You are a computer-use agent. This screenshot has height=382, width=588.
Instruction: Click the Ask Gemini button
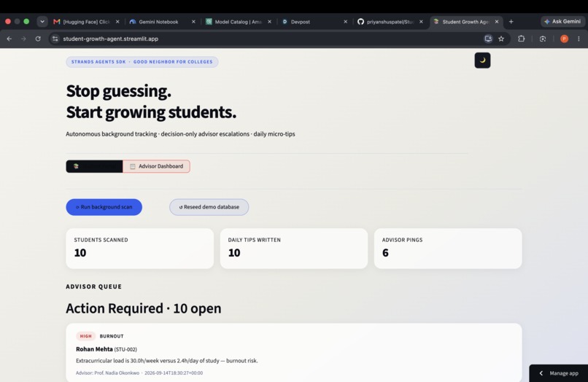[x=562, y=22]
